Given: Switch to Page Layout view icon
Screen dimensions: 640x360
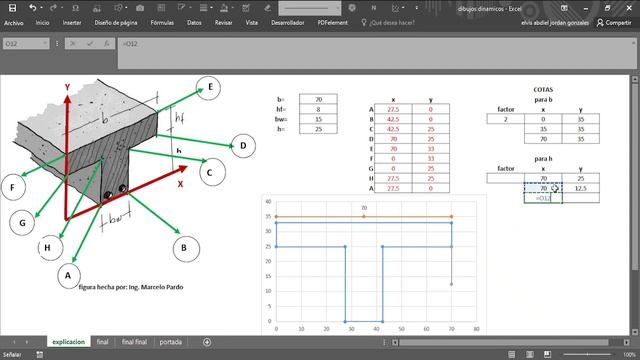Looking at the screenshot, I should click(x=529, y=354).
